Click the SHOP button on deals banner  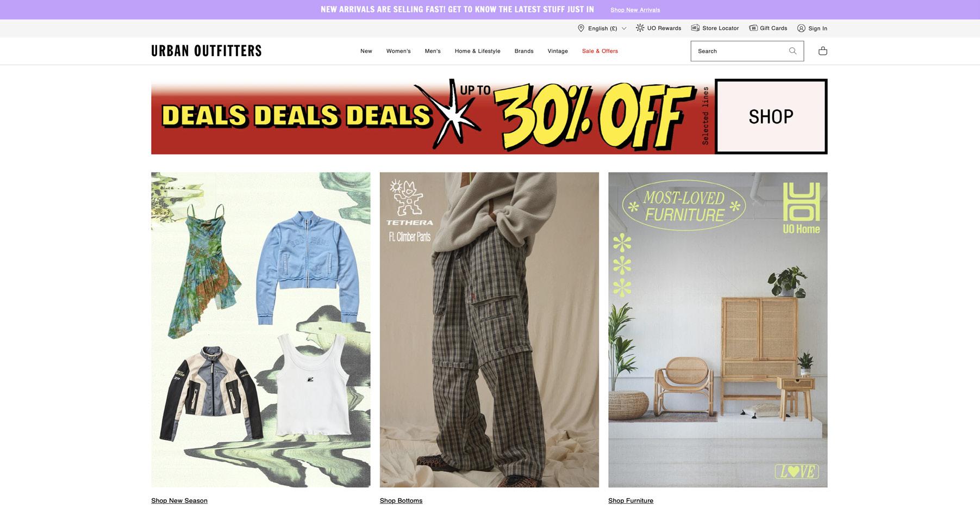point(771,116)
